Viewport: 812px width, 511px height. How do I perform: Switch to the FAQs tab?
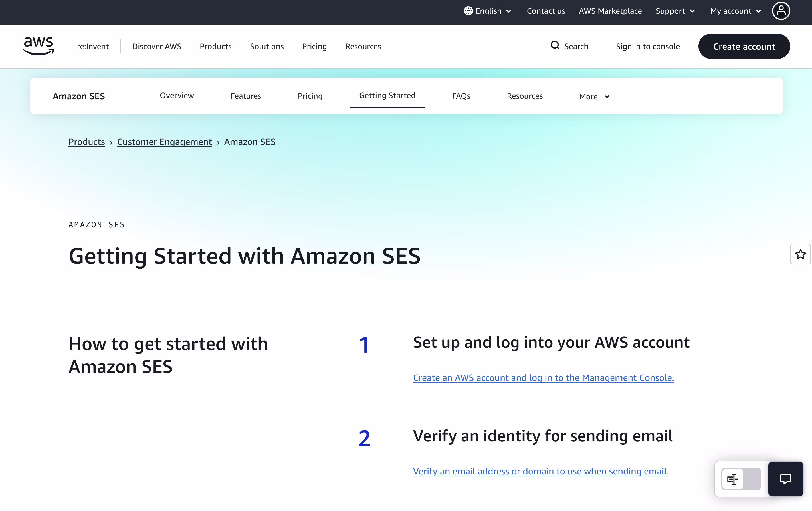(x=461, y=96)
